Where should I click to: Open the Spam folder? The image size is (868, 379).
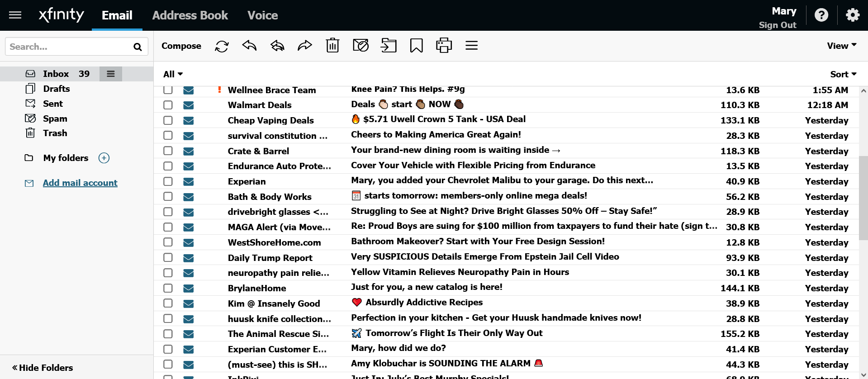[x=55, y=118]
